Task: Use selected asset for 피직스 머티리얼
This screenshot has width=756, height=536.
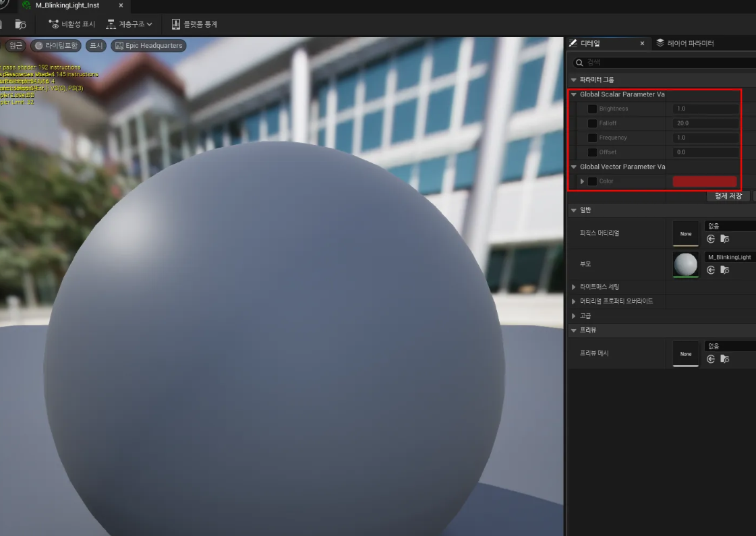Action: [x=711, y=239]
